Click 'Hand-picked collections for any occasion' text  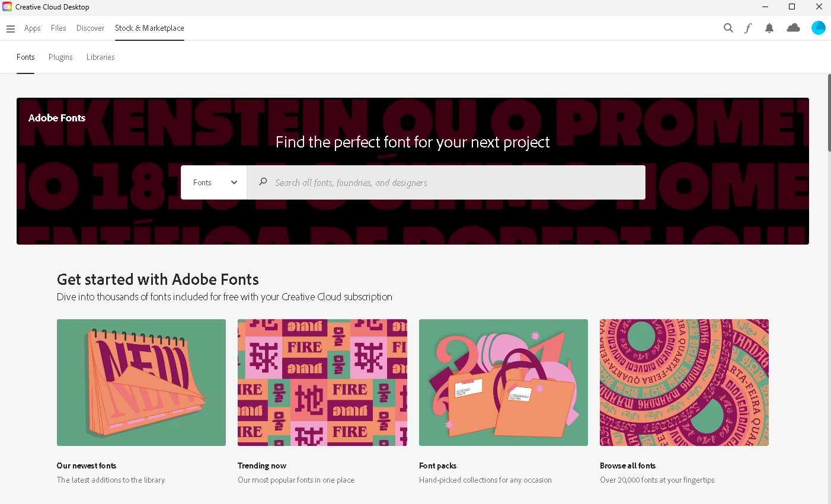coord(485,480)
